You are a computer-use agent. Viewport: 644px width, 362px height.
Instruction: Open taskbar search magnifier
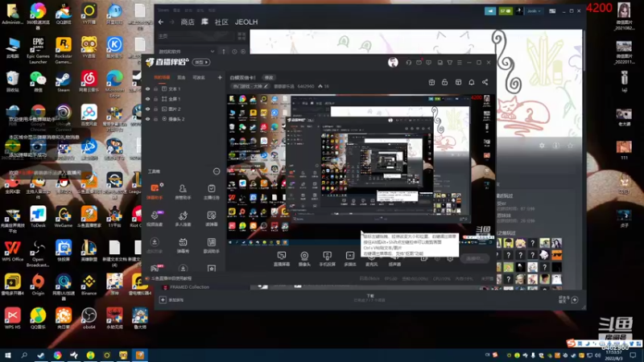(x=24, y=355)
